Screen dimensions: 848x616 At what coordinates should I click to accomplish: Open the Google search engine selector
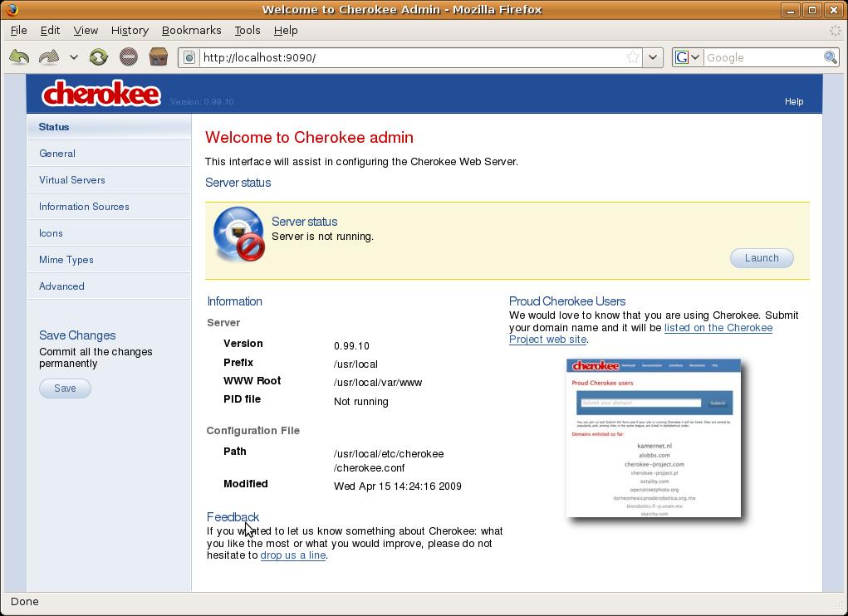tap(688, 57)
